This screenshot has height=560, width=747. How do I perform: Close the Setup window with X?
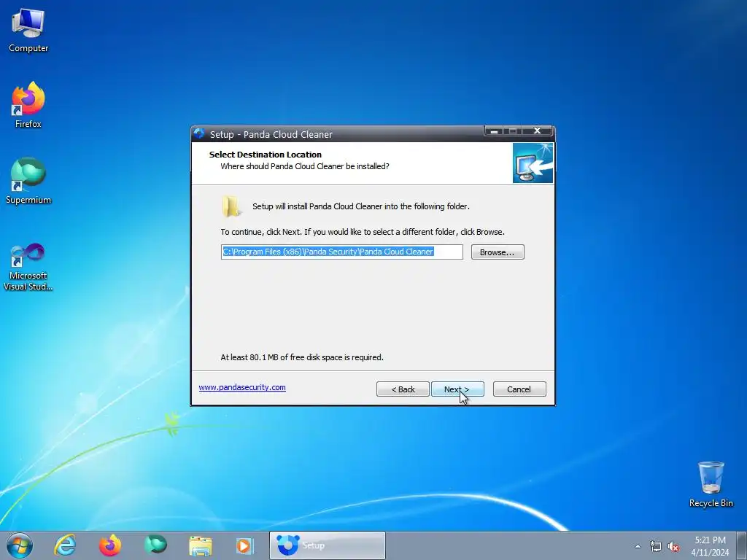coord(537,131)
